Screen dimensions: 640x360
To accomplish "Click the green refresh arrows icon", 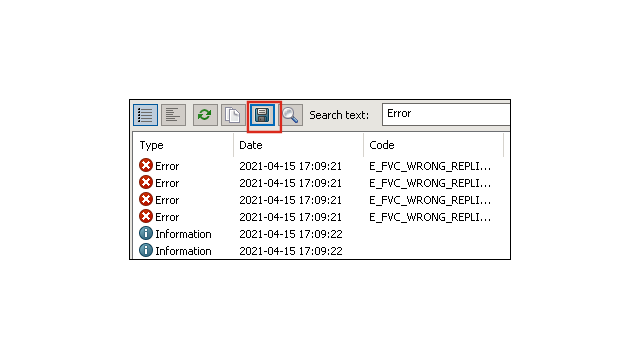I will pos(205,115).
